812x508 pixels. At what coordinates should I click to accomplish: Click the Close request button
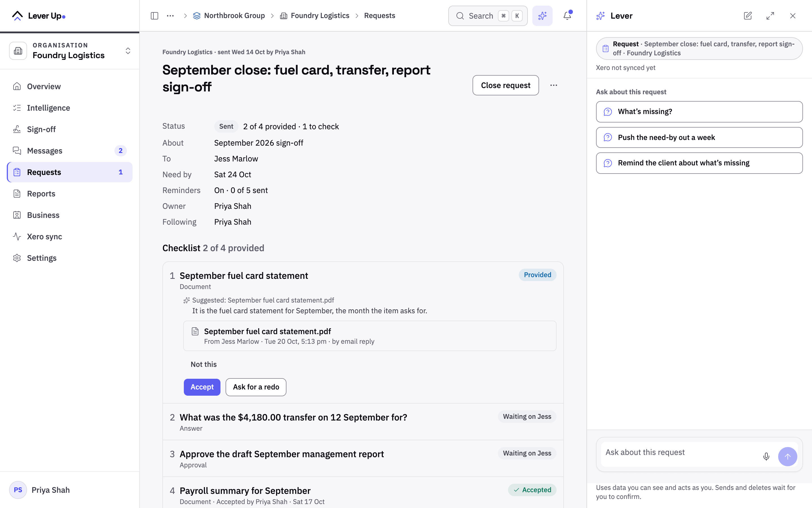(x=505, y=85)
